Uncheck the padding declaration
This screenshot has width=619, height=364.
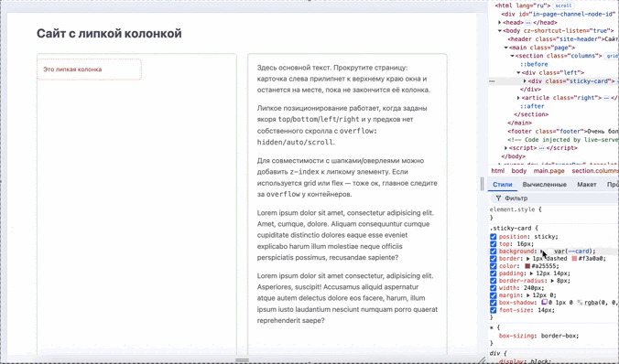(x=493, y=273)
